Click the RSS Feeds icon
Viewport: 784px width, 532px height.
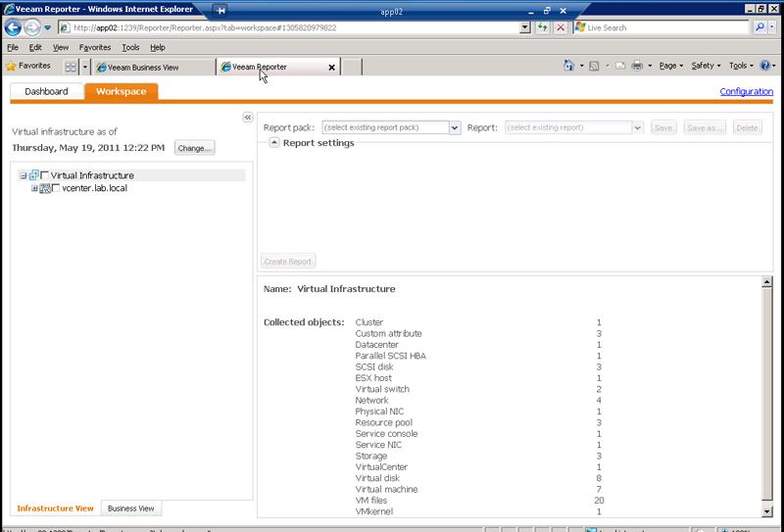point(594,66)
